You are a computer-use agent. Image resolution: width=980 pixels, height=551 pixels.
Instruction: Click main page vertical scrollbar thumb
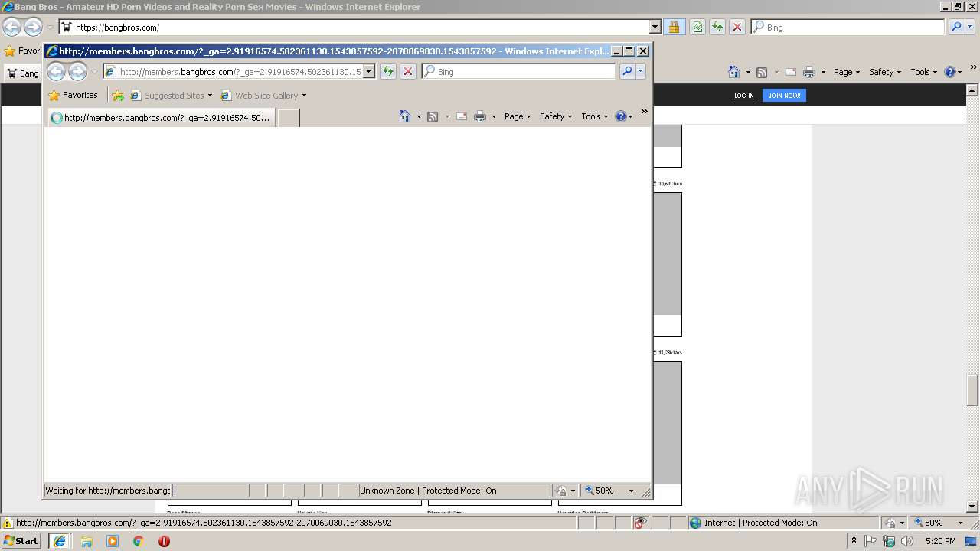point(973,390)
